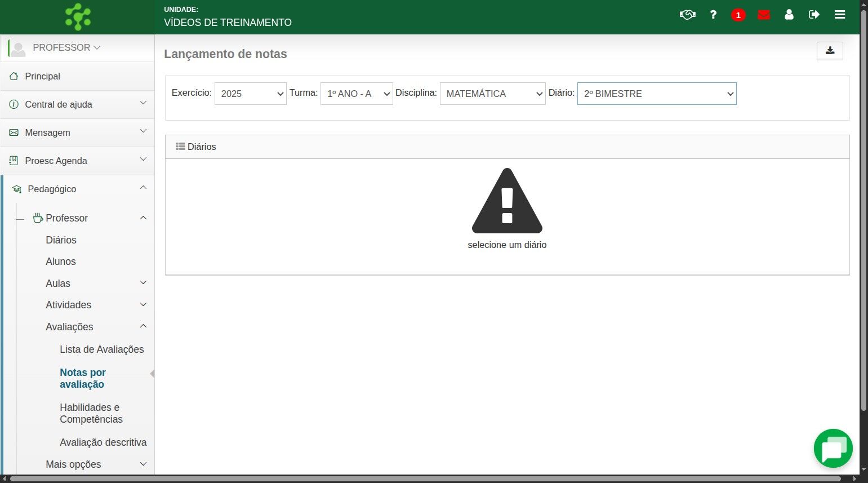Open Mais opções in the sidebar
868x483 pixels.
click(73, 464)
